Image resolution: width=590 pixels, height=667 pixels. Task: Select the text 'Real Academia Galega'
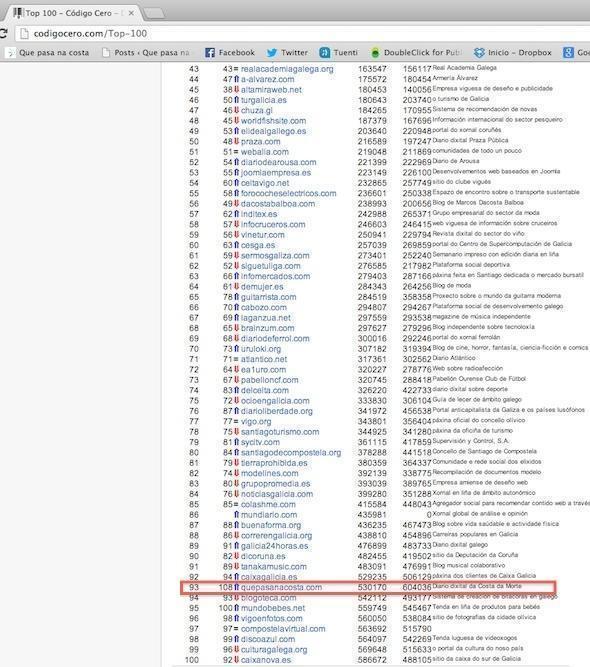(x=465, y=68)
